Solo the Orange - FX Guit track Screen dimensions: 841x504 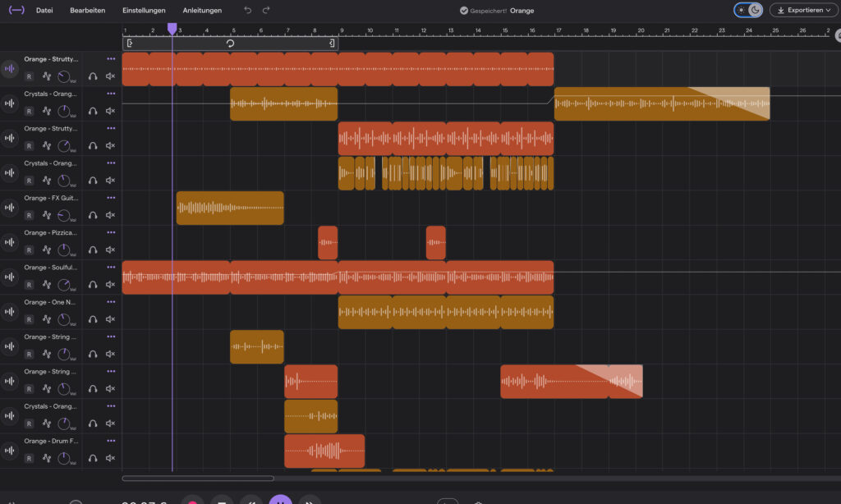point(93,215)
